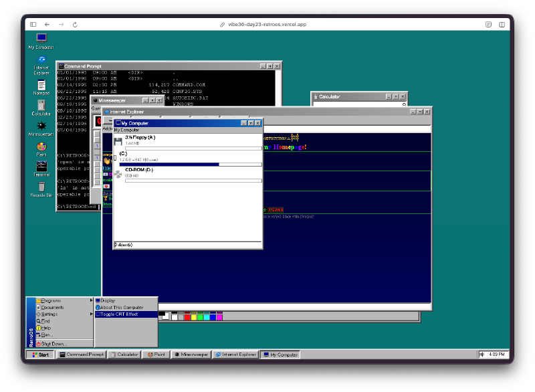Launch Terminal from the desktop

tap(41, 167)
